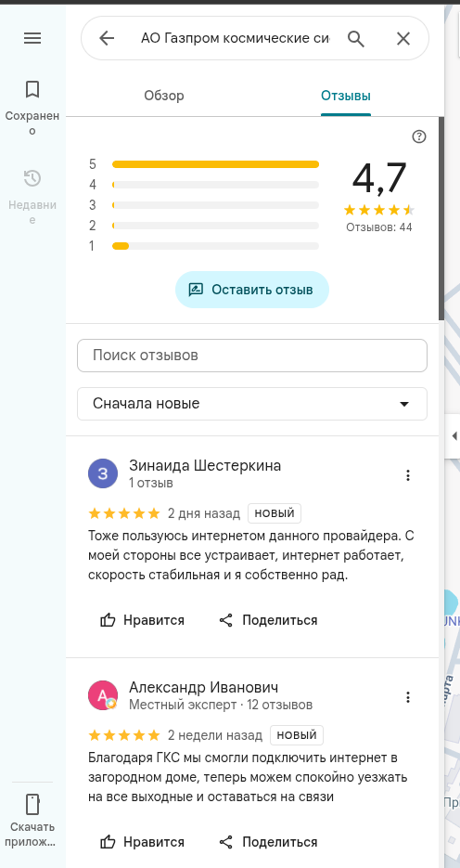The width and height of the screenshot is (460, 868).
Task: Click the 1 отзыв text under Зинаида
Action: [151, 483]
